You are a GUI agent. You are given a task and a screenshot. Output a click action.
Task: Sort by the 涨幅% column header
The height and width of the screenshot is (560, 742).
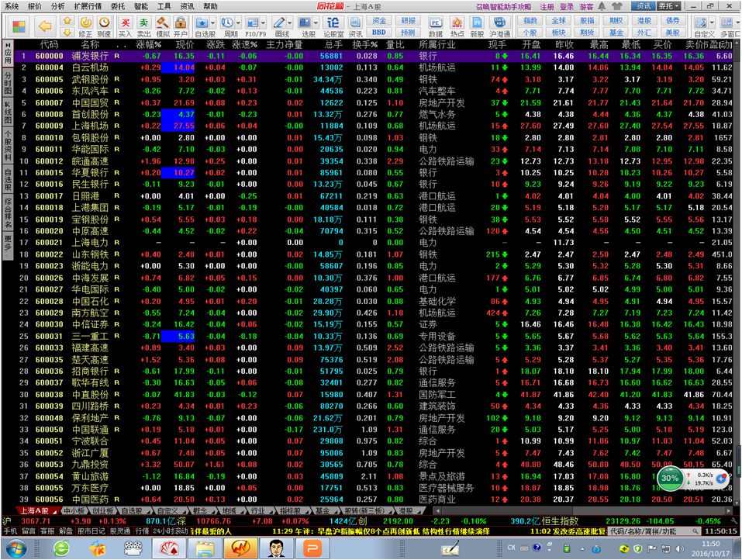[149, 44]
